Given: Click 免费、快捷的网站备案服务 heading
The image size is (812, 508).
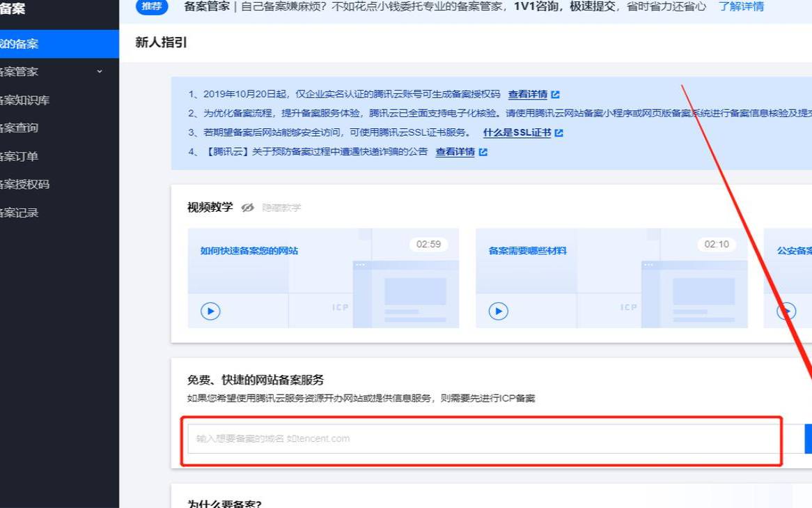Looking at the screenshot, I should 256,380.
